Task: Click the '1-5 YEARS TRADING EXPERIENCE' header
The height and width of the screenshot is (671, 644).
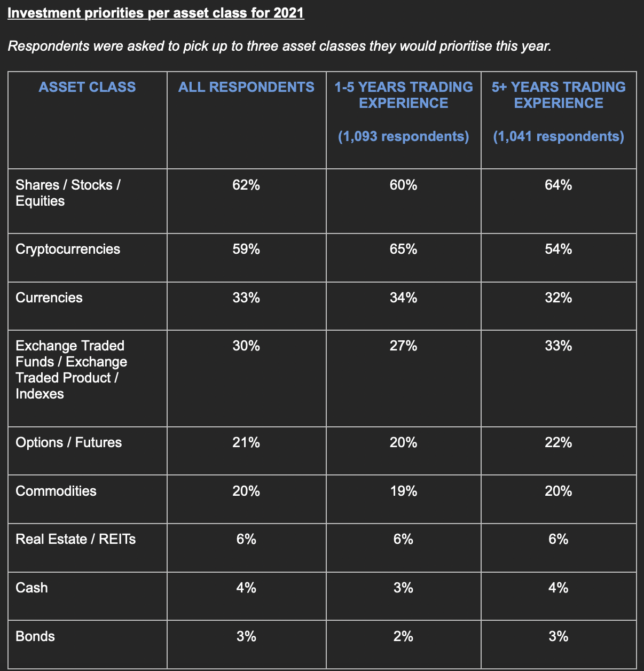Action: point(404,95)
